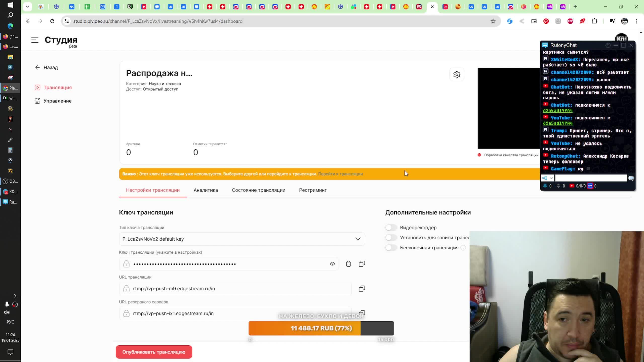Reveal the stream key with eye icon
Screen dimensions: 644x362
(332, 264)
